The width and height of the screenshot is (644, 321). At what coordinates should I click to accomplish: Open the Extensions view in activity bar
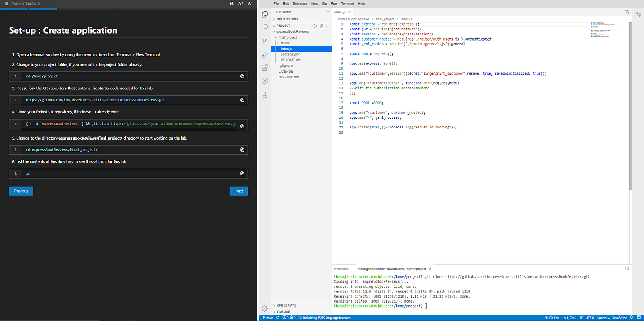click(264, 68)
